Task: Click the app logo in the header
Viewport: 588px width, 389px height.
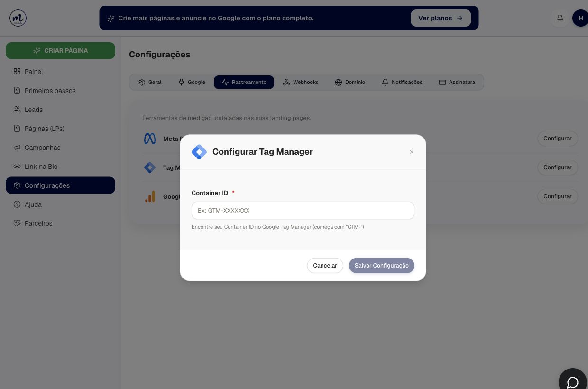Action: [18, 18]
